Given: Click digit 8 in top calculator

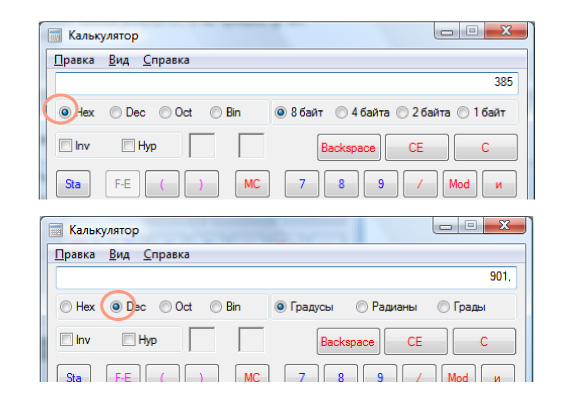Looking at the screenshot, I should point(341,184).
